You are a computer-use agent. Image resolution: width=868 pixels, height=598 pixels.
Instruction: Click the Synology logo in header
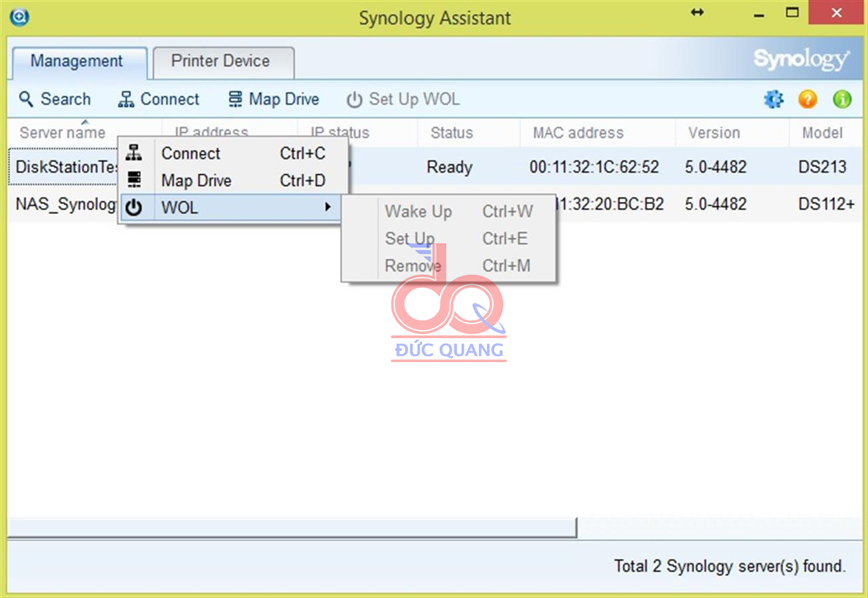coord(802,60)
